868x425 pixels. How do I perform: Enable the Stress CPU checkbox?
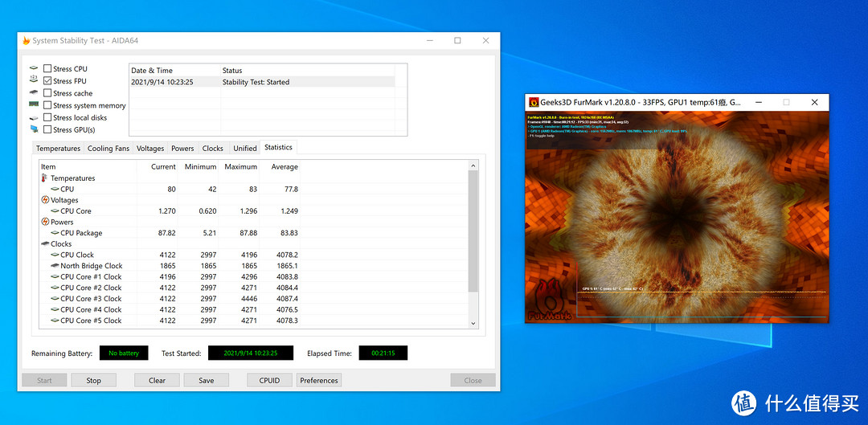click(x=47, y=69)
